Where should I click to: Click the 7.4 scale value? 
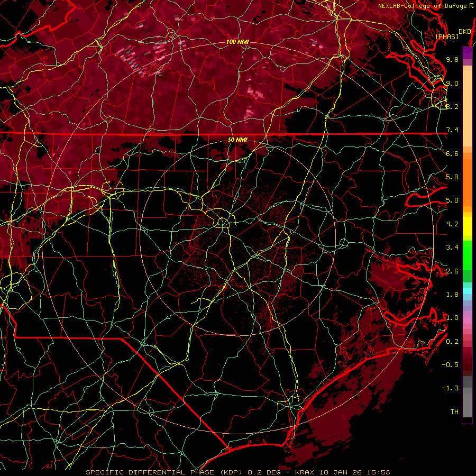[x=452, y=130]
